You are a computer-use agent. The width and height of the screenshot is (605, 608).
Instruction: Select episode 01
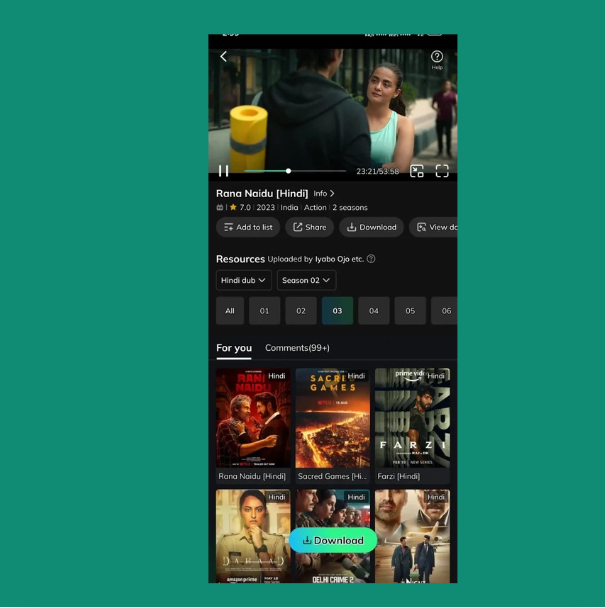click(264, 311)
